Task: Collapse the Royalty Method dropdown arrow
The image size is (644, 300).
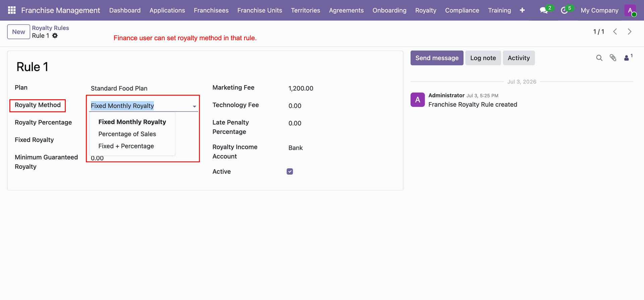Action: coord(195,106)
